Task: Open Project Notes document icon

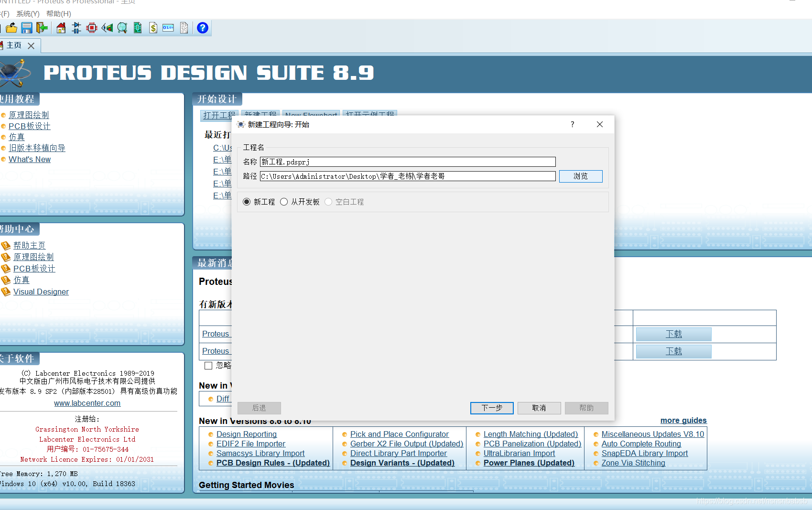Action: 184,28
